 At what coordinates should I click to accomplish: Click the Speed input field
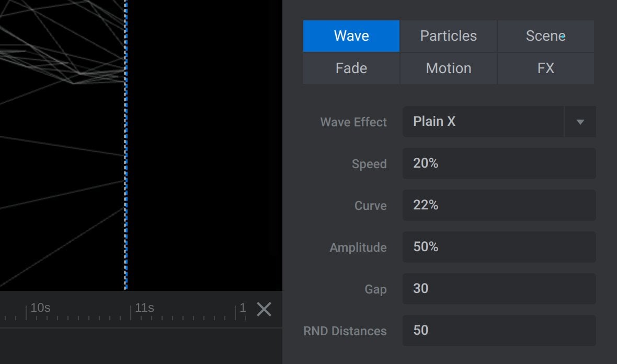coord(498,163)
